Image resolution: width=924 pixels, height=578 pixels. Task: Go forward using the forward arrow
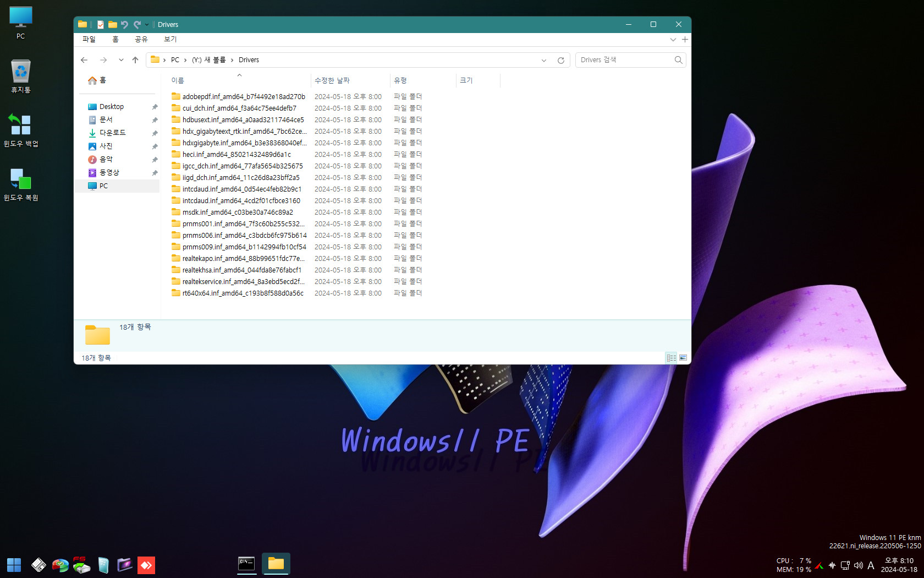pyautogui.click(x=103, y=60)
